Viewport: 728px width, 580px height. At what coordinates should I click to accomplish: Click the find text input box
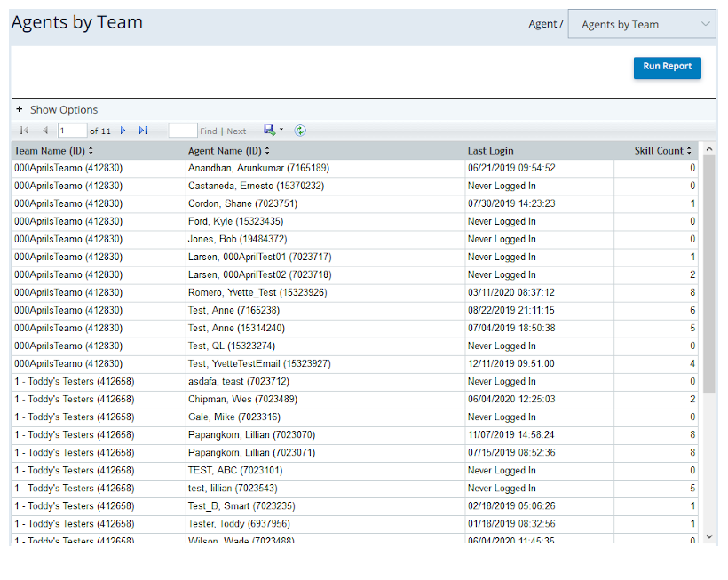click(x=183, y=131)
